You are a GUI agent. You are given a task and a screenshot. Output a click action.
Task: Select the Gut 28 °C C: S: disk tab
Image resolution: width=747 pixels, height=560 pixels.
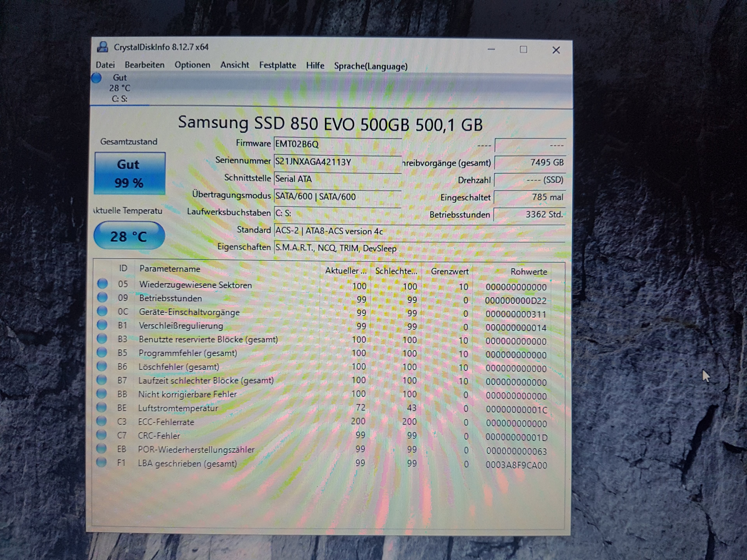(120, 88)
